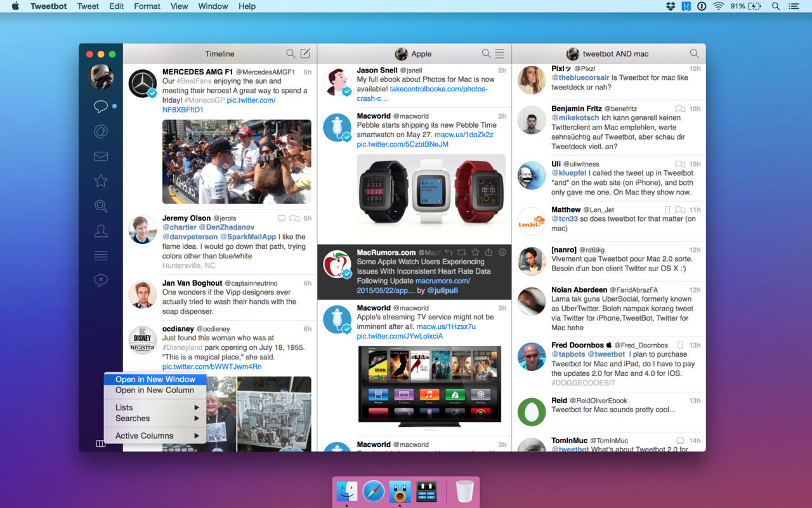812x508 pixels.
Task: Open the Mentions tab in sidebar
Action: point(100,131)
